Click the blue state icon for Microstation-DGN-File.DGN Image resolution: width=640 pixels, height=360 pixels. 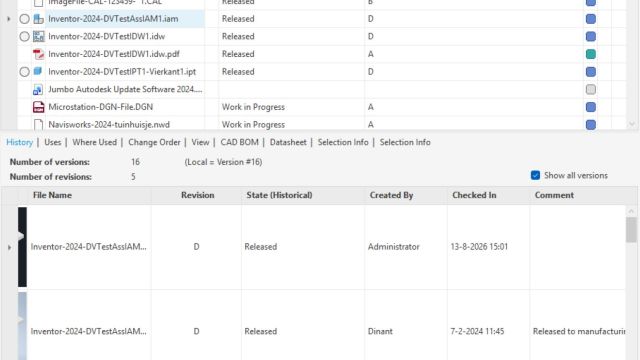coord(591,107)
